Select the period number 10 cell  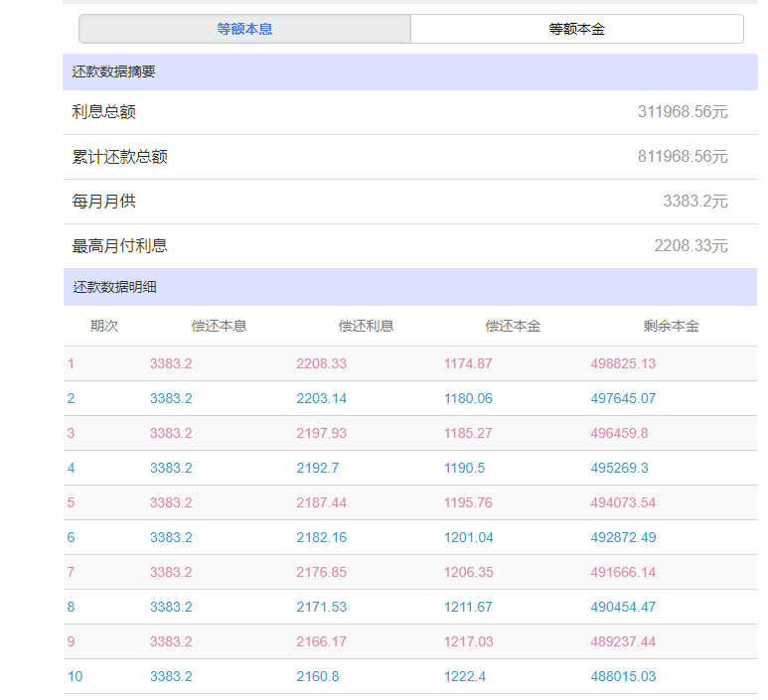point(76,677)
